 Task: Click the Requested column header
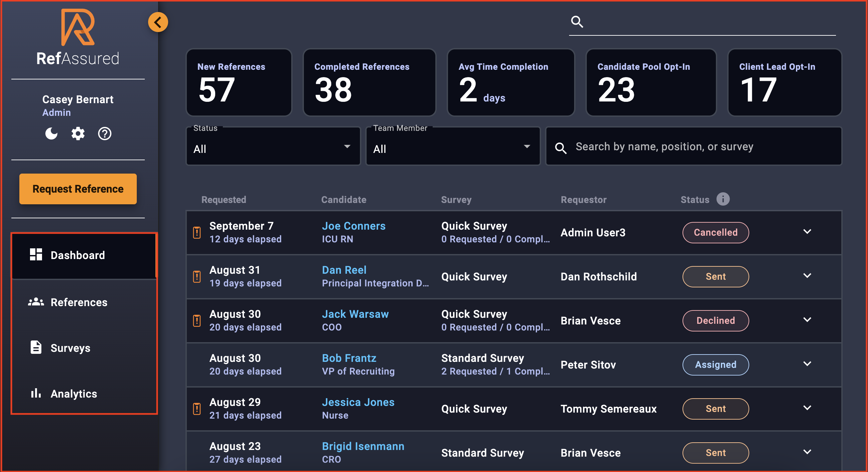click(224, 200)
